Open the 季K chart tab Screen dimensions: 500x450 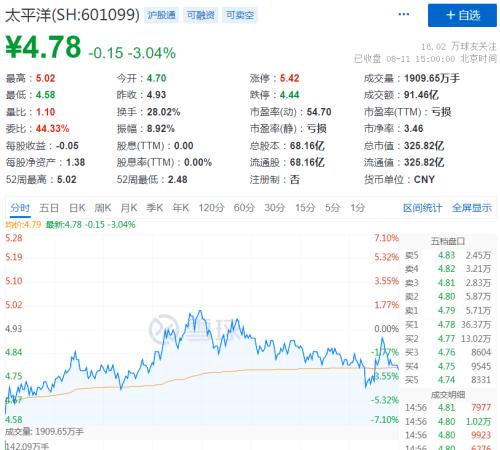point(155,208)
